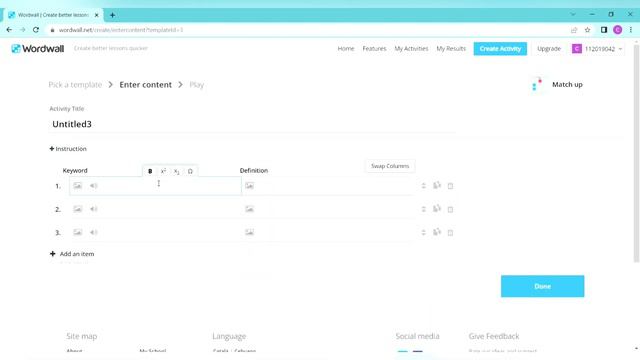The height and width of the screenshot is (360, 640).
Task: Delete row 3 with trash icon
Action: (x=450, y=233)
